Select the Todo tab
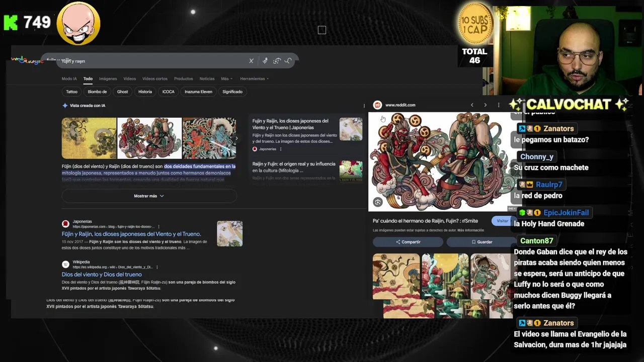The width and height of the screenshot is (644, 362). click(x=88, y=79)
